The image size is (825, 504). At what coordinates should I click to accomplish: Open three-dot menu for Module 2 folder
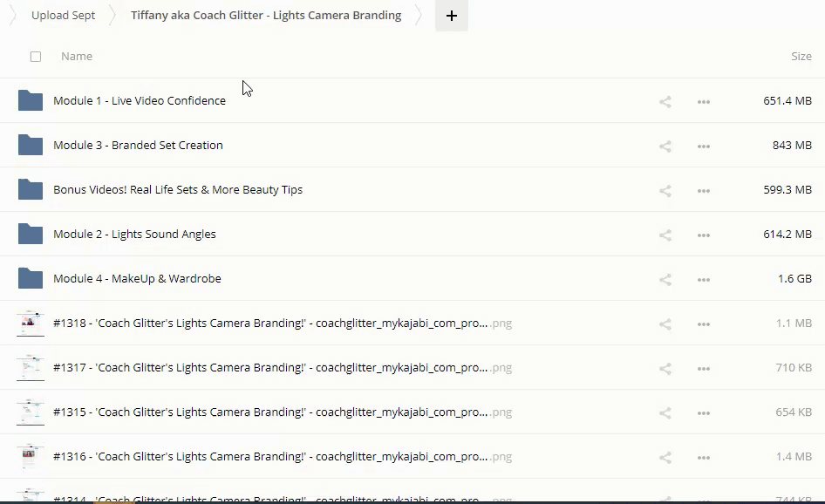tap(704, 235)
